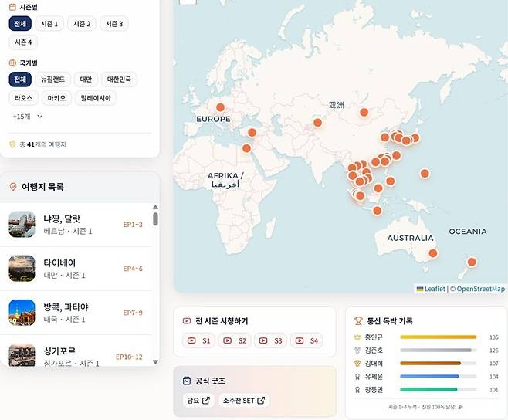Open the S3 season video link
508x420 pixels.
click(x=271, y=340)
